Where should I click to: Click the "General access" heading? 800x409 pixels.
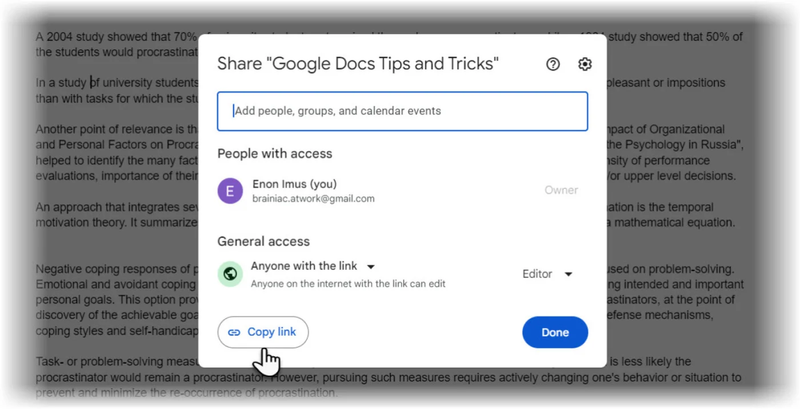[263, 241]
